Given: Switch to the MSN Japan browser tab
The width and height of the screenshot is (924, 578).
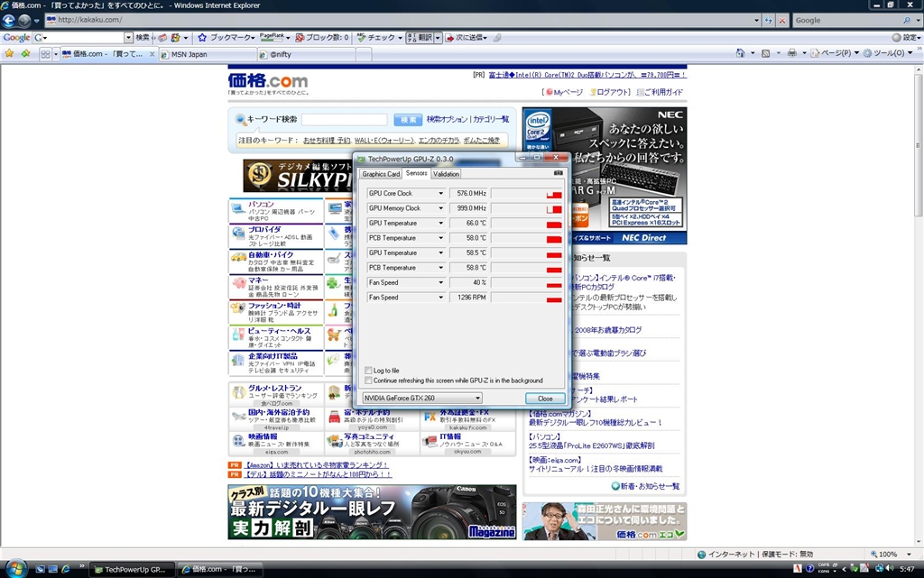Looking at the screenshot, I should pos(208,54).
